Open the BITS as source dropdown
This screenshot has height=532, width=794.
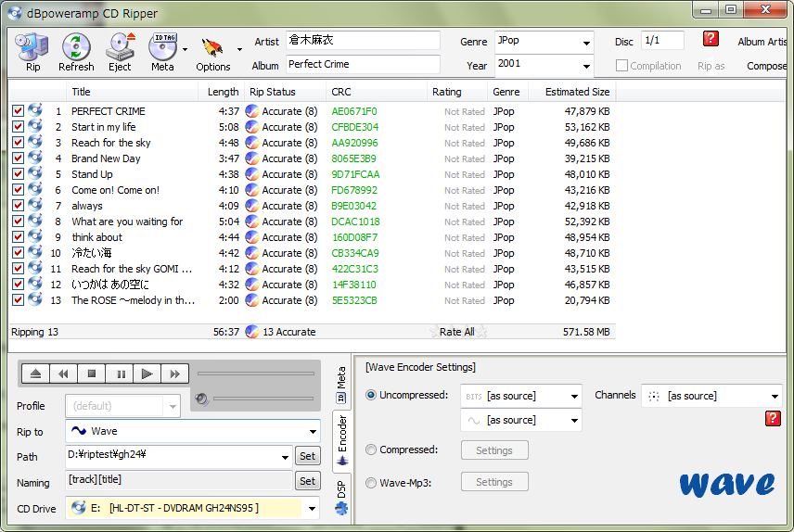click(574, 397)
